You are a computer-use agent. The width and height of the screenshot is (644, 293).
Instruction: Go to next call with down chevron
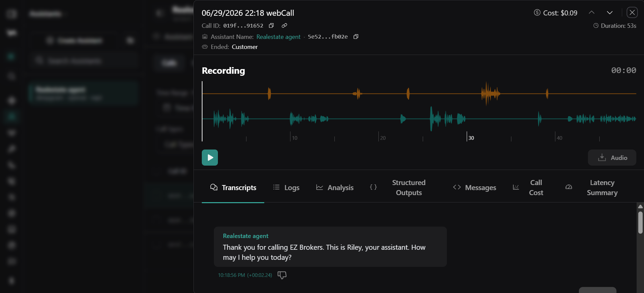610,12
